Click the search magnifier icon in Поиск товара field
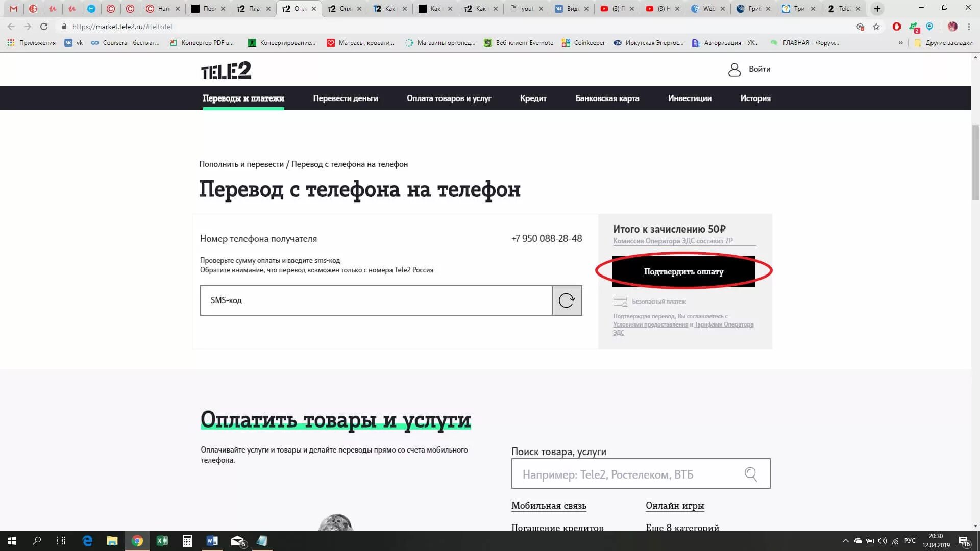980x551 pixels. pos(750,474)
